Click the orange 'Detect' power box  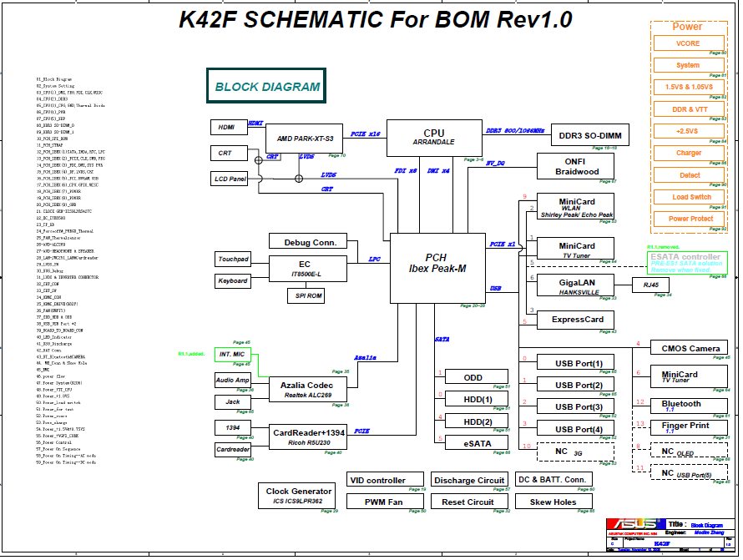click(689, 174)
